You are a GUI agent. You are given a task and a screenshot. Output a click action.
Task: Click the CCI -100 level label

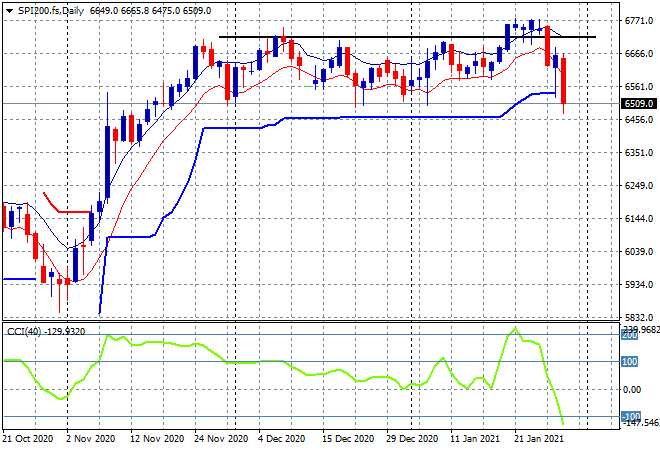click(x=631, y=416)
